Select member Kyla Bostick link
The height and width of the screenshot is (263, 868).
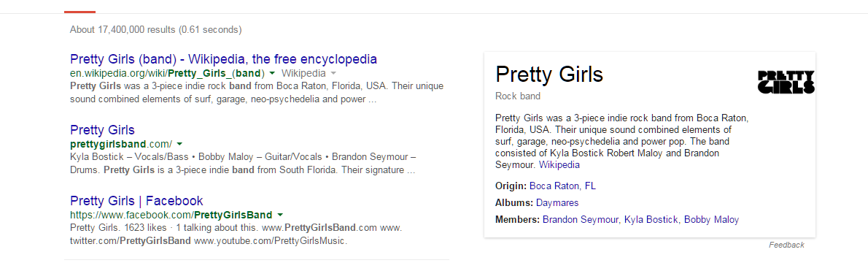click(651, 220)
